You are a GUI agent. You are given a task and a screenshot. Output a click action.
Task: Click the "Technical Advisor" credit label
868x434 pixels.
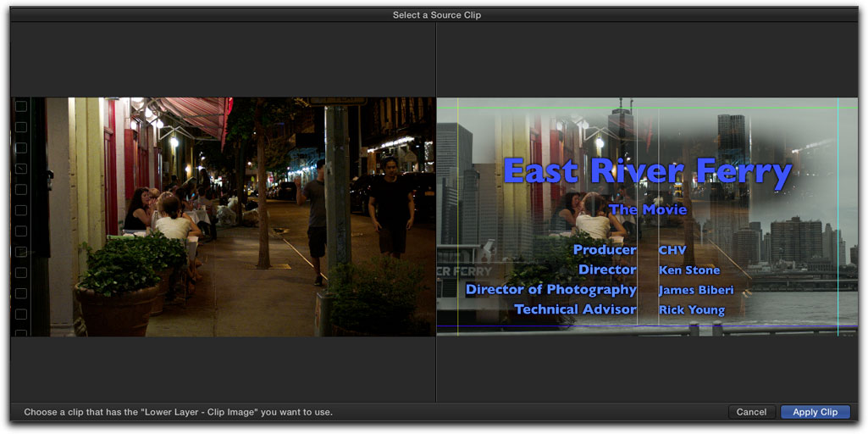(x=575, y=309)
